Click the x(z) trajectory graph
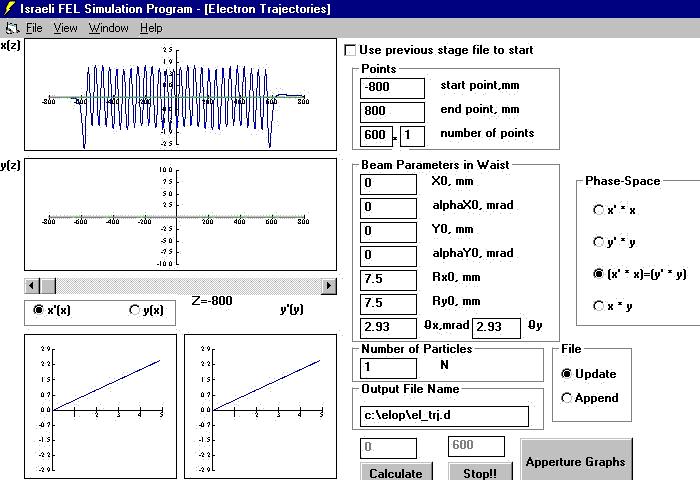 pos(180,94)
